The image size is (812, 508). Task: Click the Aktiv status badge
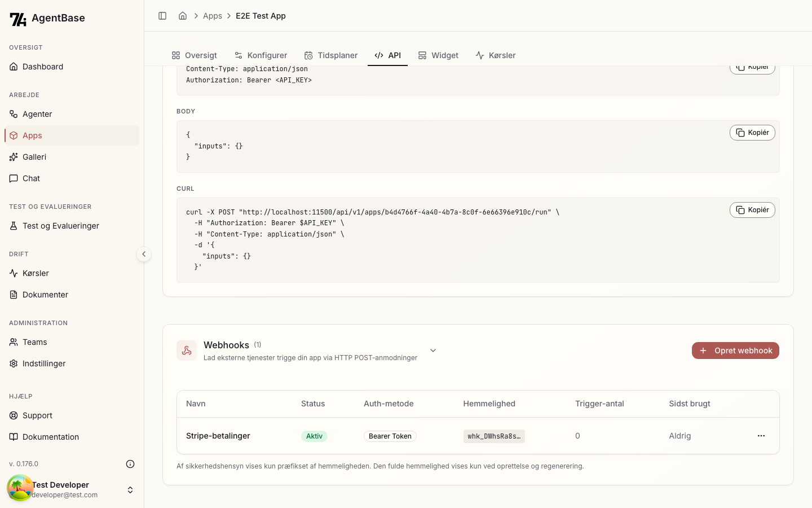314,436
